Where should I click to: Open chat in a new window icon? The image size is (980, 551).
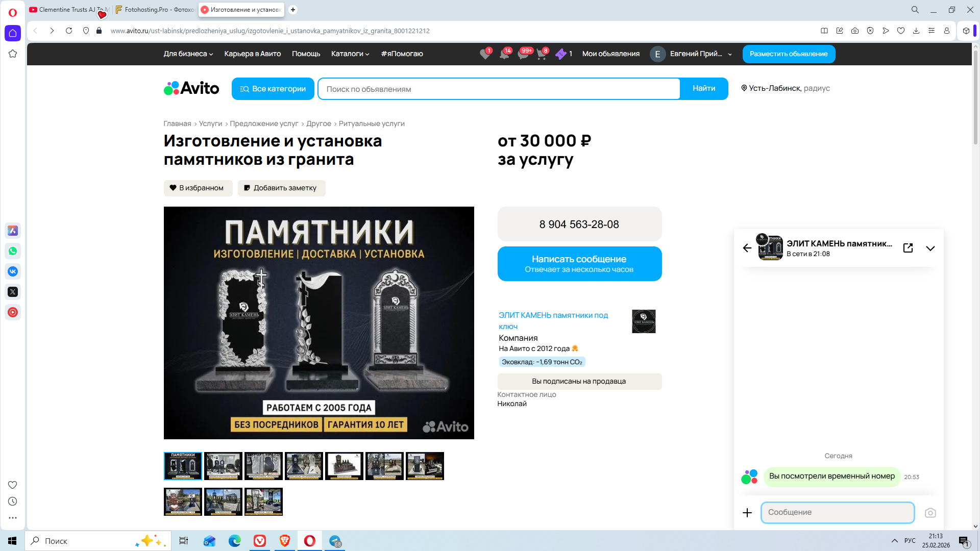point(908,248)
